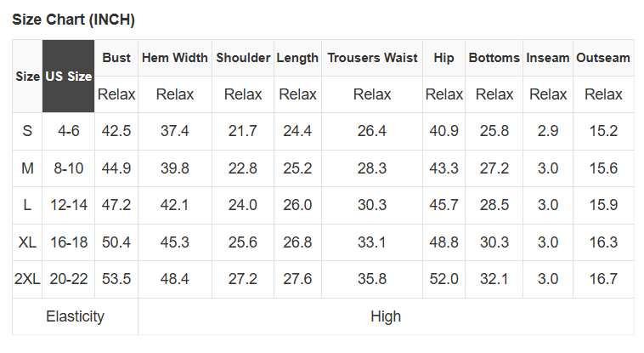
Task: Select the 2XL size row label
Action: [27, 279]
